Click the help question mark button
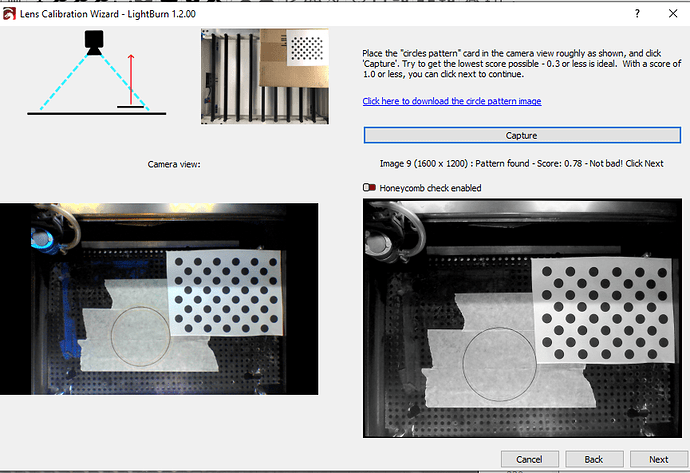The image size is (690, 473). [637, 14]
